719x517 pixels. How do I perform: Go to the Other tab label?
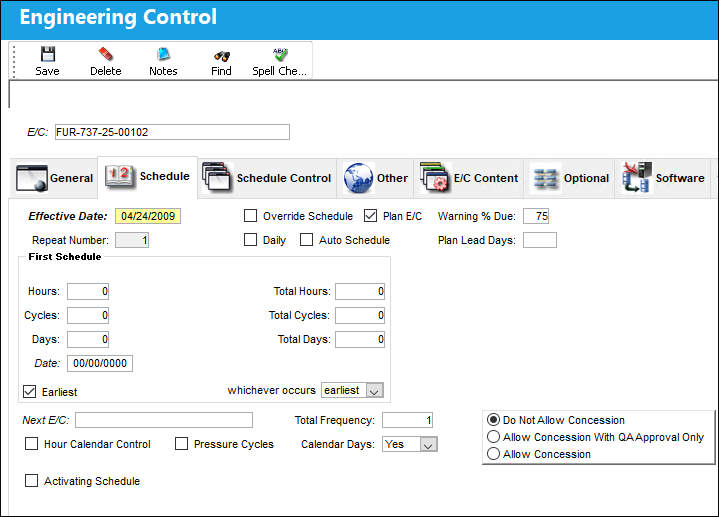(393, 178)
